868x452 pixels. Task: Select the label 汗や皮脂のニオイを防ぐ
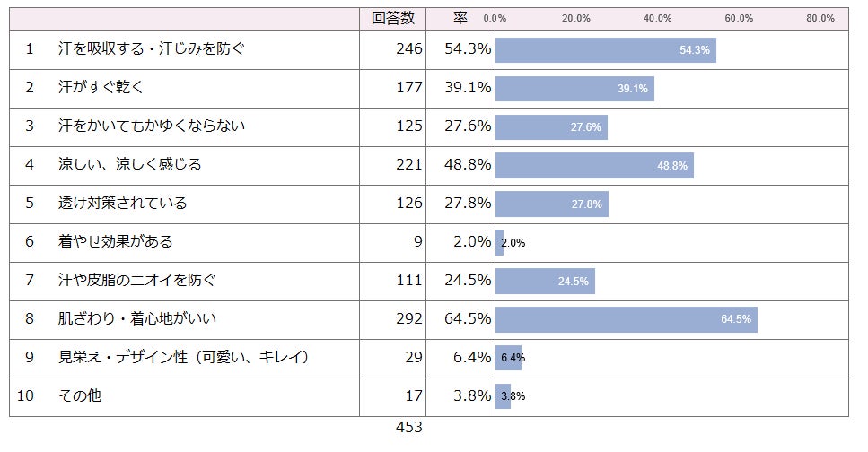[137, 280]
